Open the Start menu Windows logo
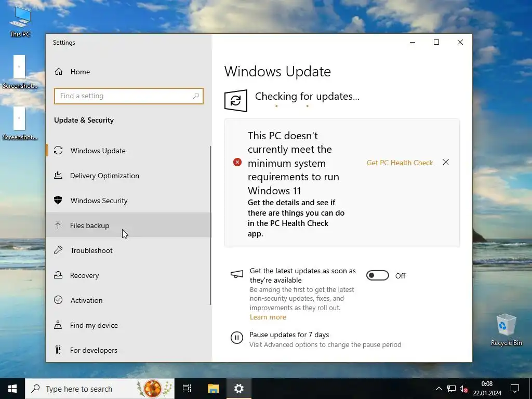This screenshot has width=532, height=399. click(x=12, y=389)
